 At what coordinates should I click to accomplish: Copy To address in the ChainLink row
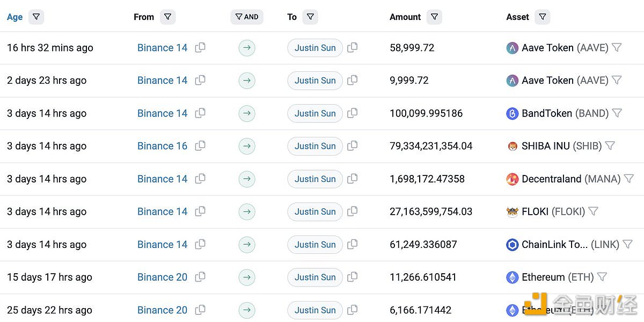[x=353, y=244]
